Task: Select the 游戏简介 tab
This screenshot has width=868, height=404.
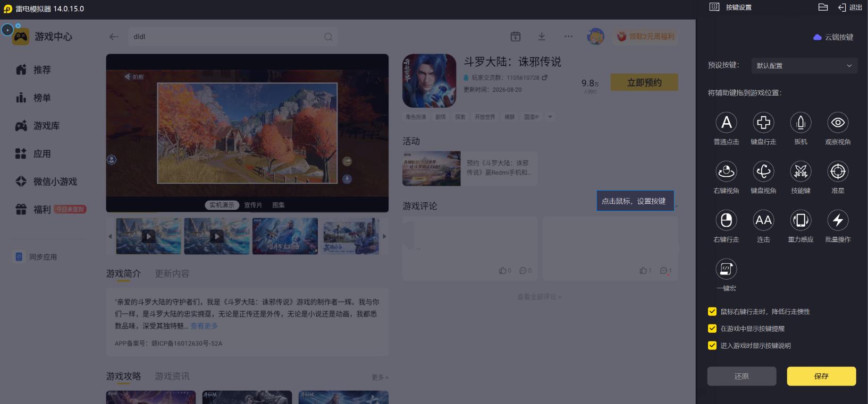Action: click(123, 274)
